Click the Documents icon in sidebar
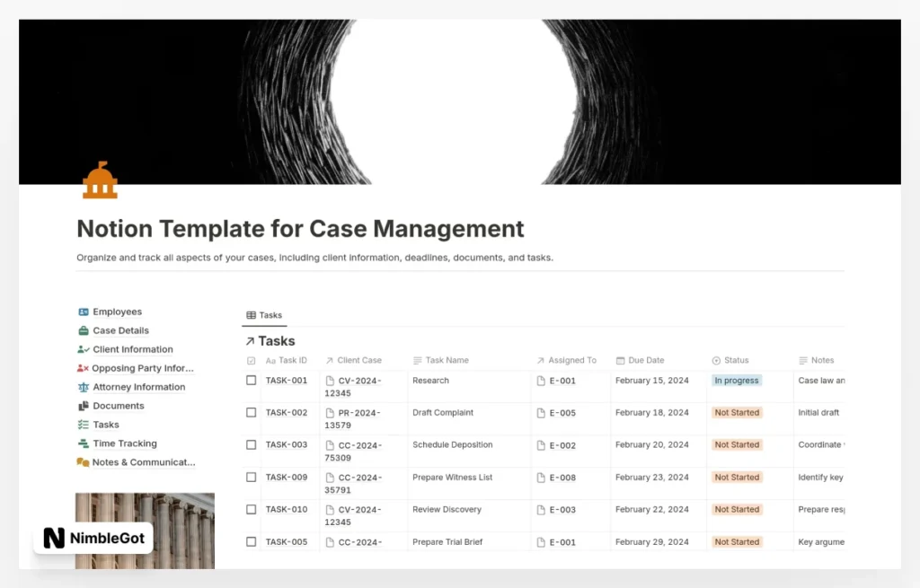 coord(84,406)
